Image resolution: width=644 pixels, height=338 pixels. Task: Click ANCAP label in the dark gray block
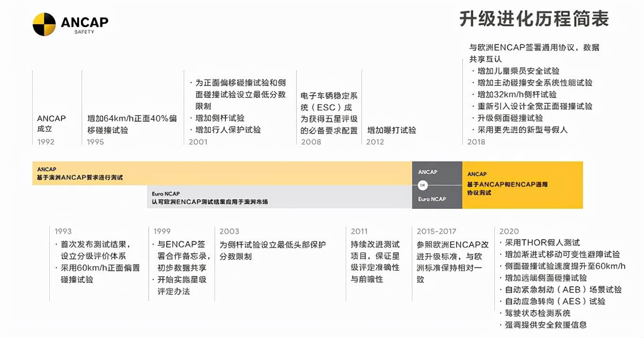[x=428, y=172]
